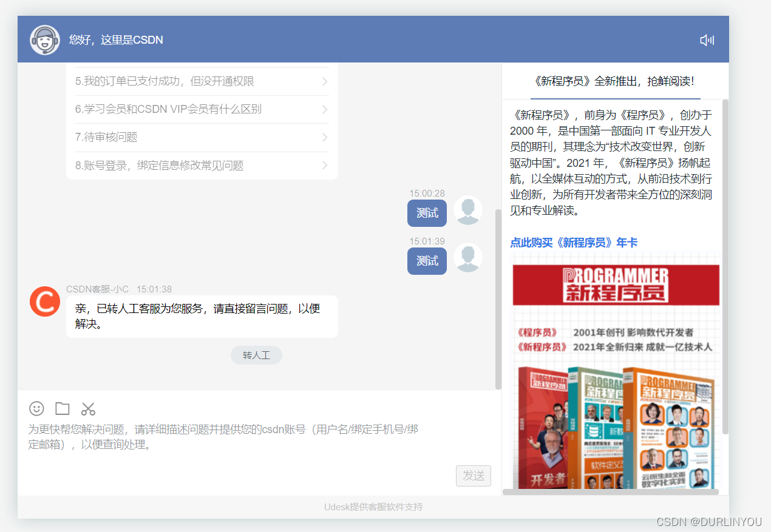Open question 5.我的订单已支付成功，但没开通权限
Viewport: 771px width, 532px height.
click(x=202, y=81)
